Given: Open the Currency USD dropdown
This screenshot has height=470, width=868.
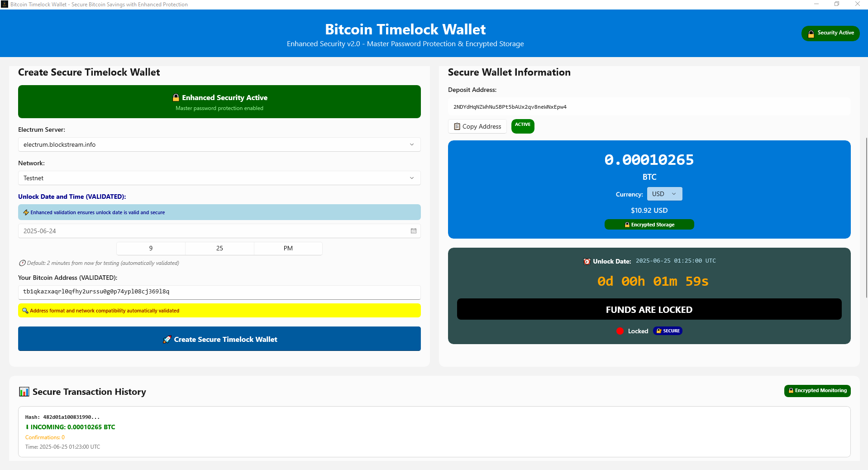Looking at the screenshot, I should point(664,194).
